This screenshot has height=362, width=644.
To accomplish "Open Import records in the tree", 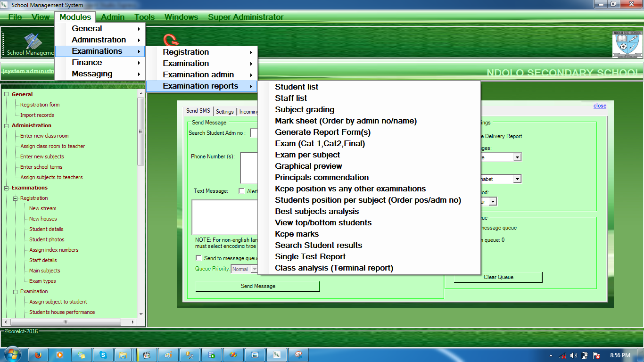I will 37,115.
